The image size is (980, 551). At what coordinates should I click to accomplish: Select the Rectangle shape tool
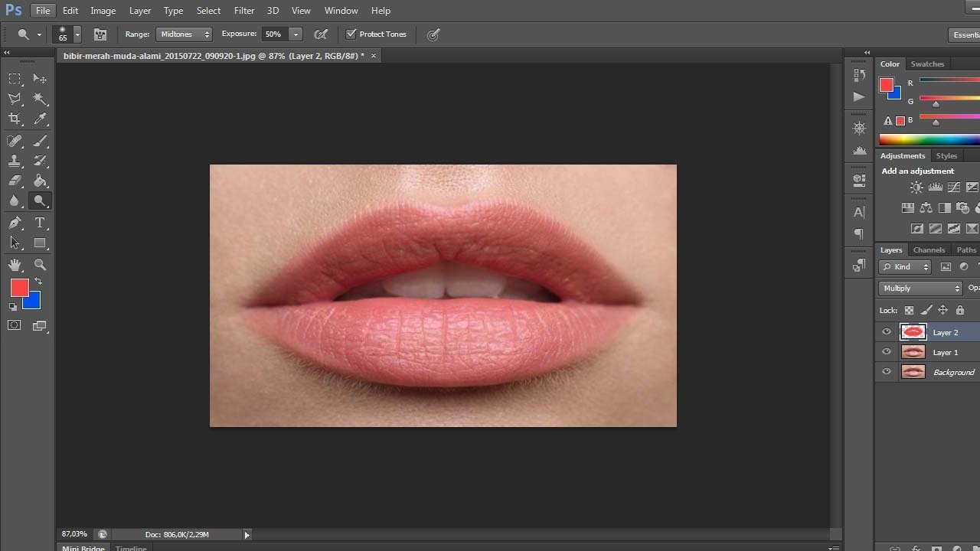(x=41, y=243)
